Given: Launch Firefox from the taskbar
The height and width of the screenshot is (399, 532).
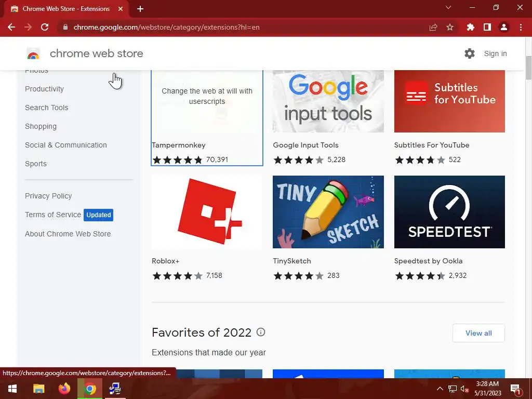Looking at the screenshot, I should [x=64, y=389].
